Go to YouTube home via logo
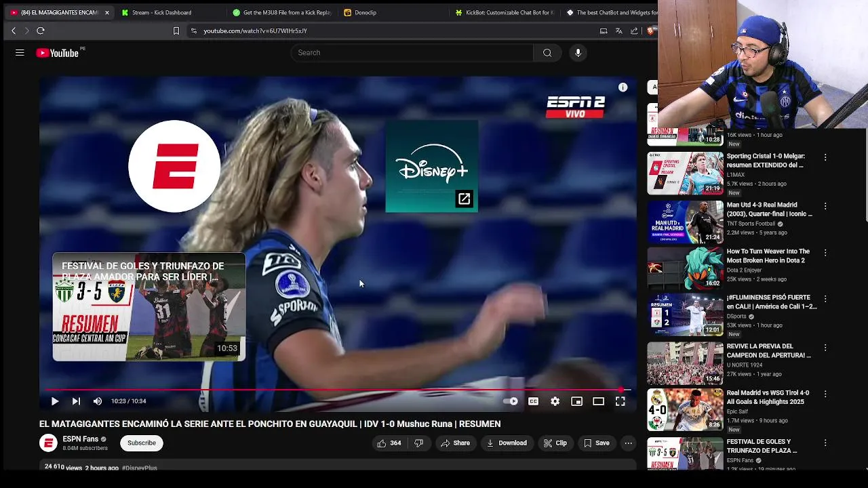This screenshot has width=868, height=488. pyautogui.click(x=58, y=53)
